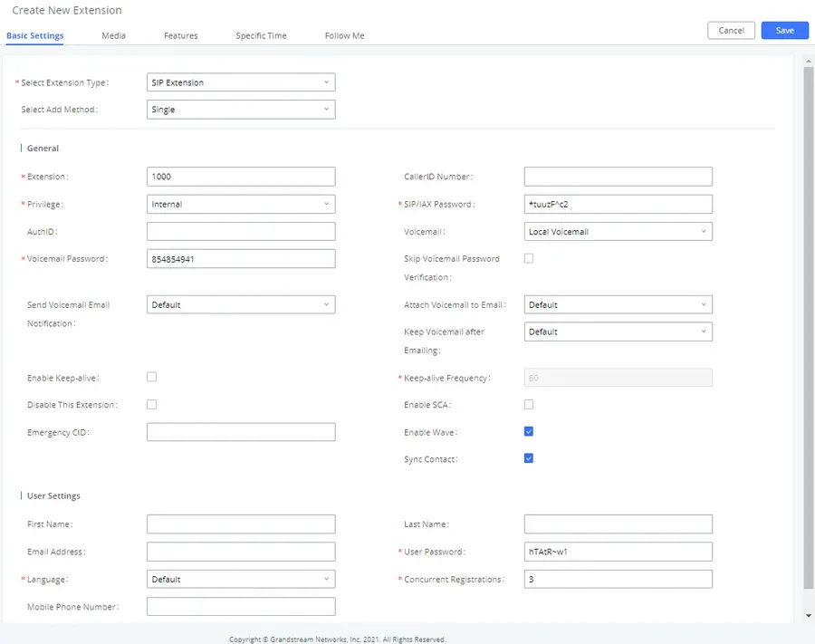815x644 pixels.
Task: Expand the Voicemail dropdown
Action: pyautogui.click(x=618, y=231)
